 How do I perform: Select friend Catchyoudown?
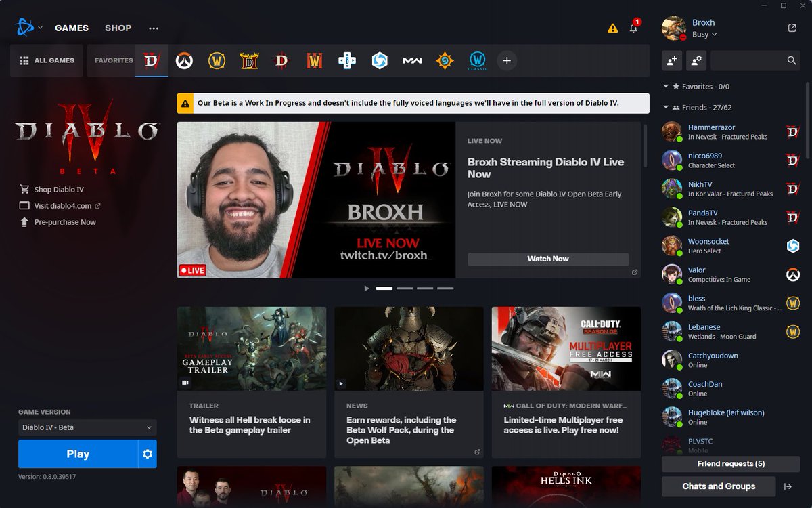pyautogui.click(x=731, y=360)
